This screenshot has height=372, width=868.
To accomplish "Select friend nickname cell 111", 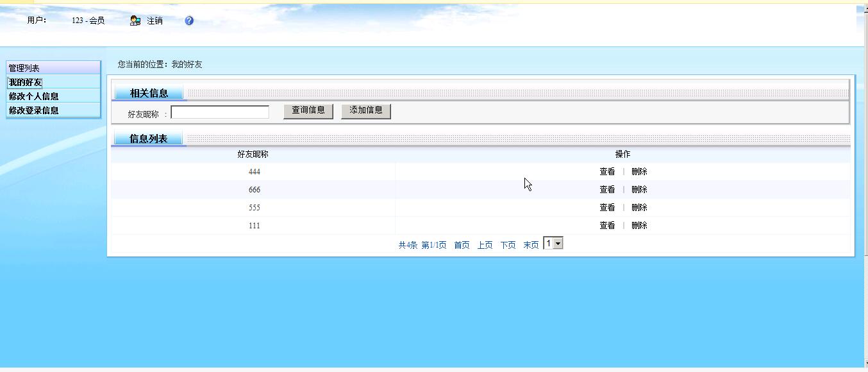I will pos(254,226).
